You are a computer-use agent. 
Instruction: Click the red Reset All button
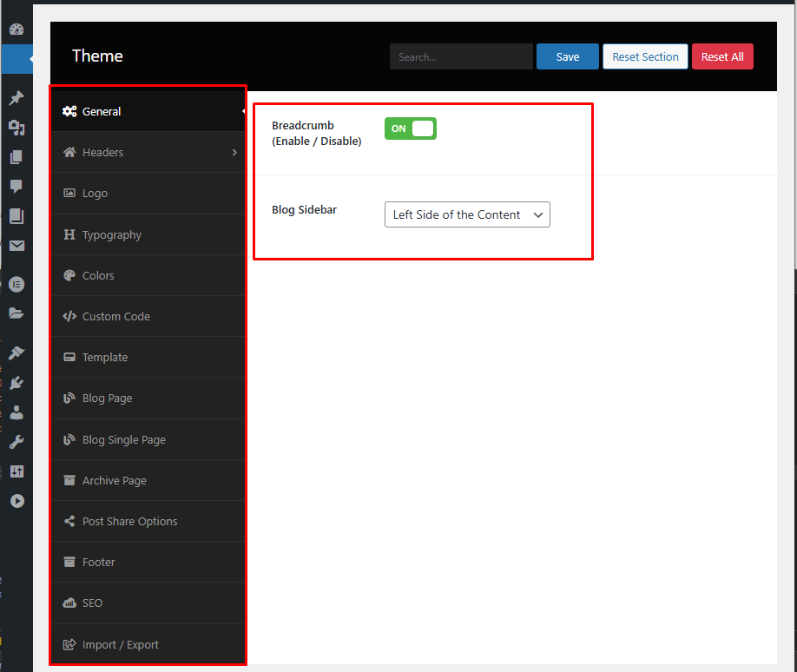[722, 56]
